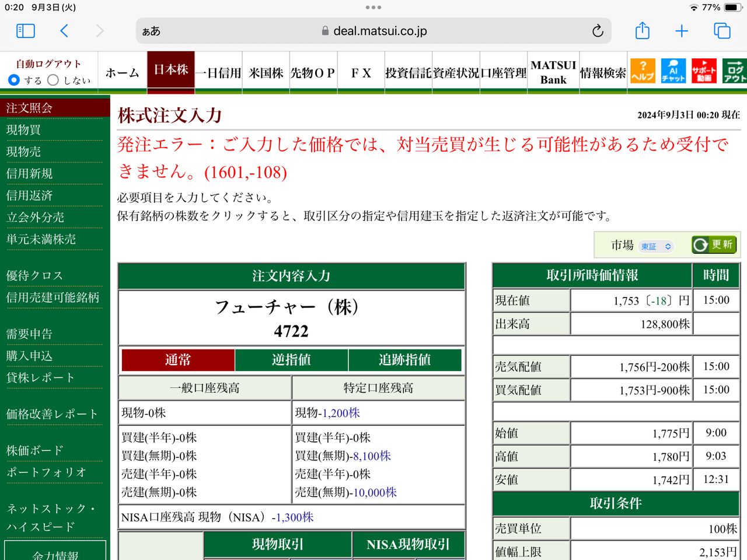Open the ホーム menu
Image resolution: width=747 pixels, height=560 pixels.
pyautogui.click(x=123, y=72)
